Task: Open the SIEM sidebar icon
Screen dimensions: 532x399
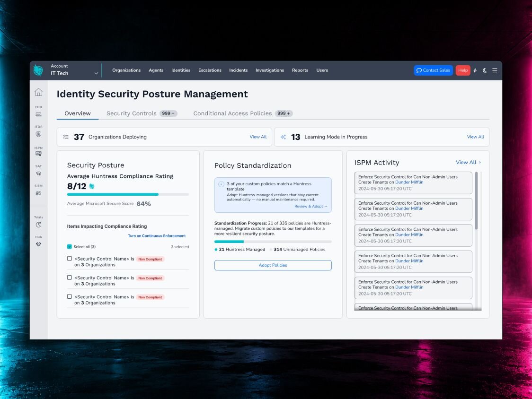Action: pyautogui.click(x=38, y=193)
